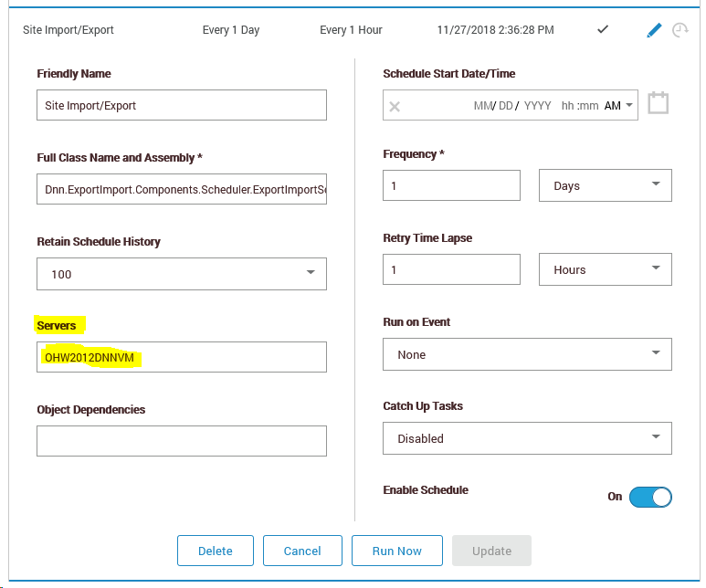Image resolution: width=706 pixels, height=588 pixels.
Task: Click the Delete button
Action: 216,551
